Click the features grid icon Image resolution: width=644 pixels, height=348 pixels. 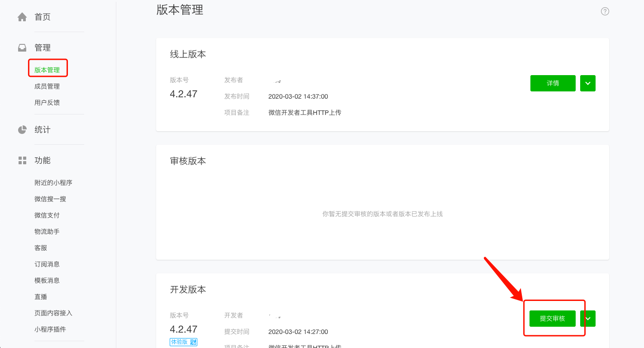22,160
